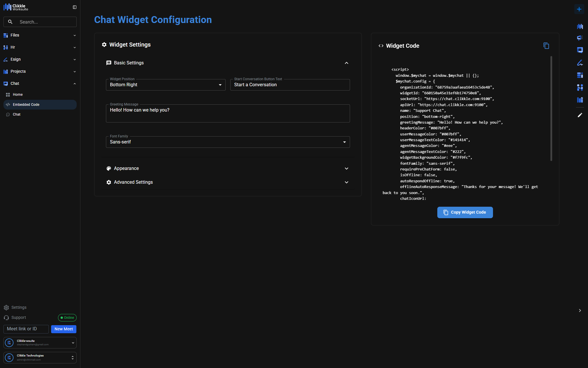Collapse the left sidebar panel icon
The image size is (588, 368).
point(75,7)
